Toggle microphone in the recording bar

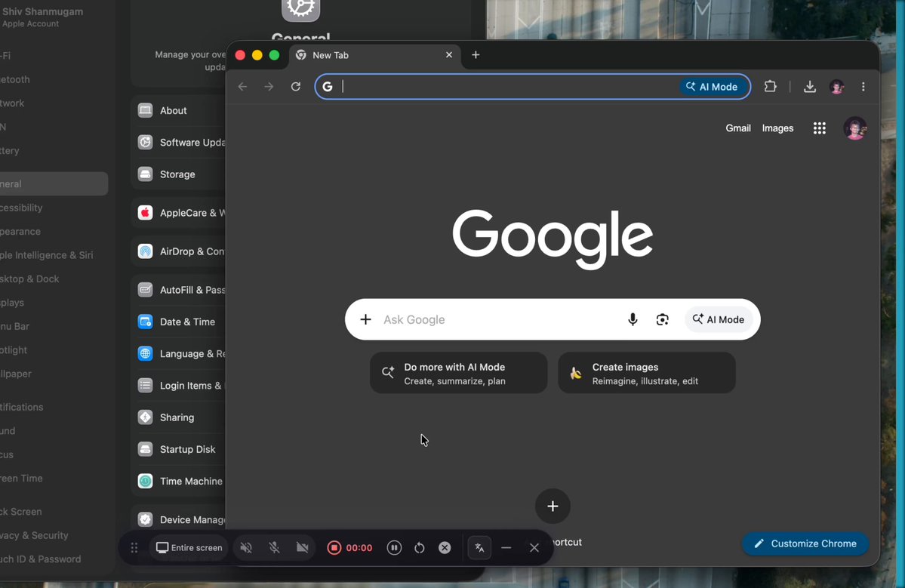click(x=274, y=547)
